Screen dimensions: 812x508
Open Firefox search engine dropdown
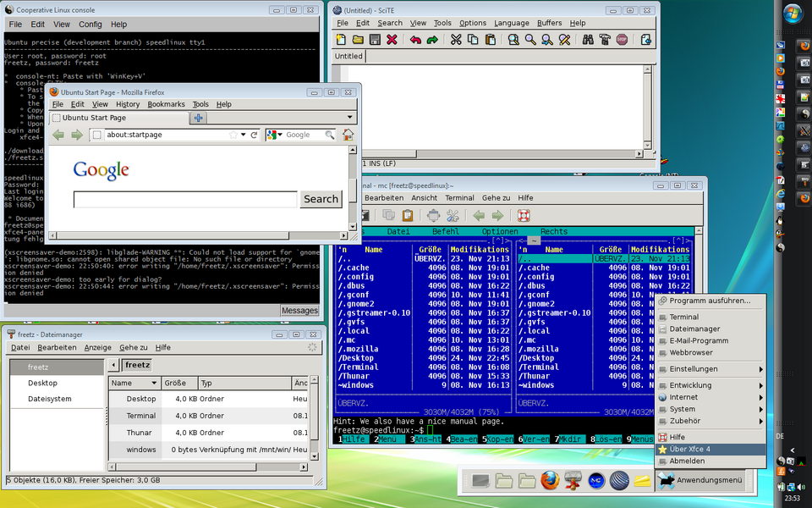point(274,135)
